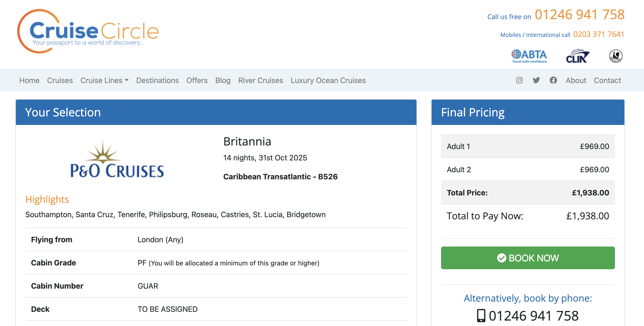
Task: Click the Britannia ship name heading
Action: pyautogui.click(x=247, y=141)
